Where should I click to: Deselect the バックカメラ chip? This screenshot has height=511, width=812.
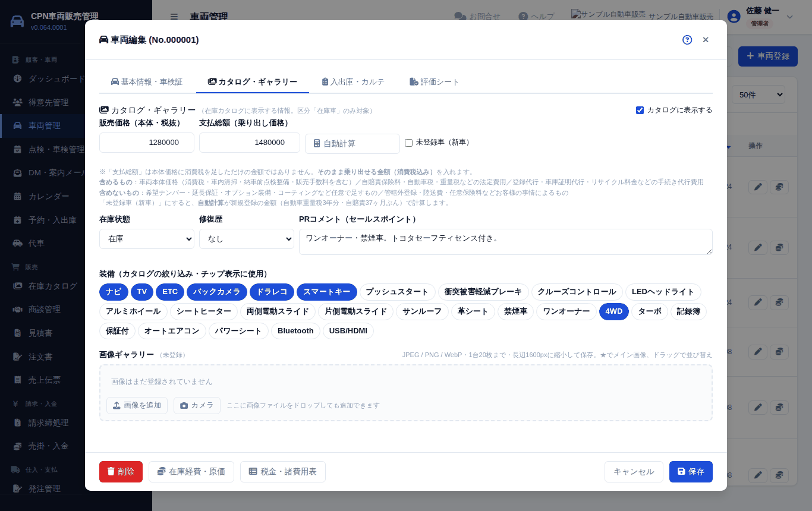pos(217,292)
